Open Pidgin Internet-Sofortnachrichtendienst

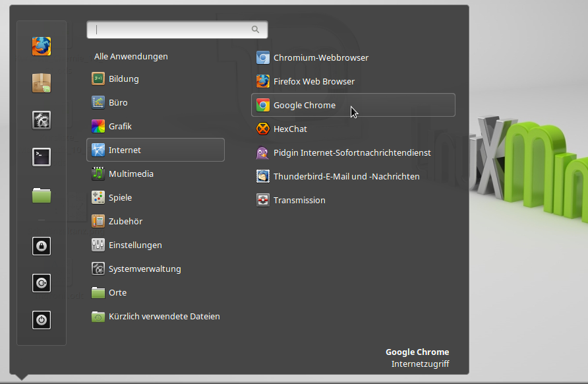click(353, 153)
